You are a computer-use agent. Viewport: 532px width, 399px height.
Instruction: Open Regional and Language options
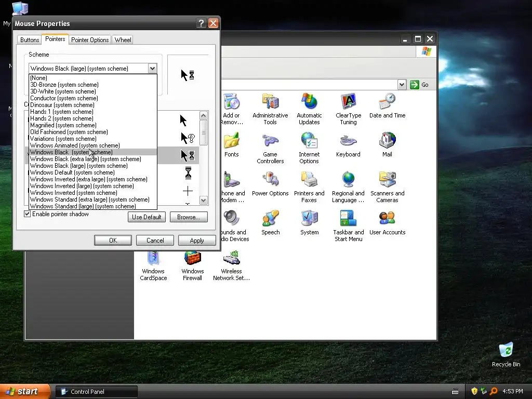click(348, 187)
